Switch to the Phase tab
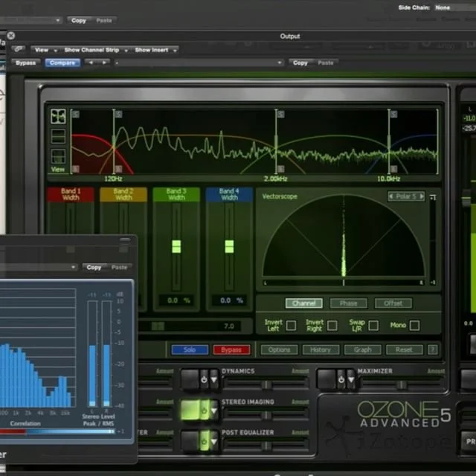The image size is (476, 476). pos(349,303)
